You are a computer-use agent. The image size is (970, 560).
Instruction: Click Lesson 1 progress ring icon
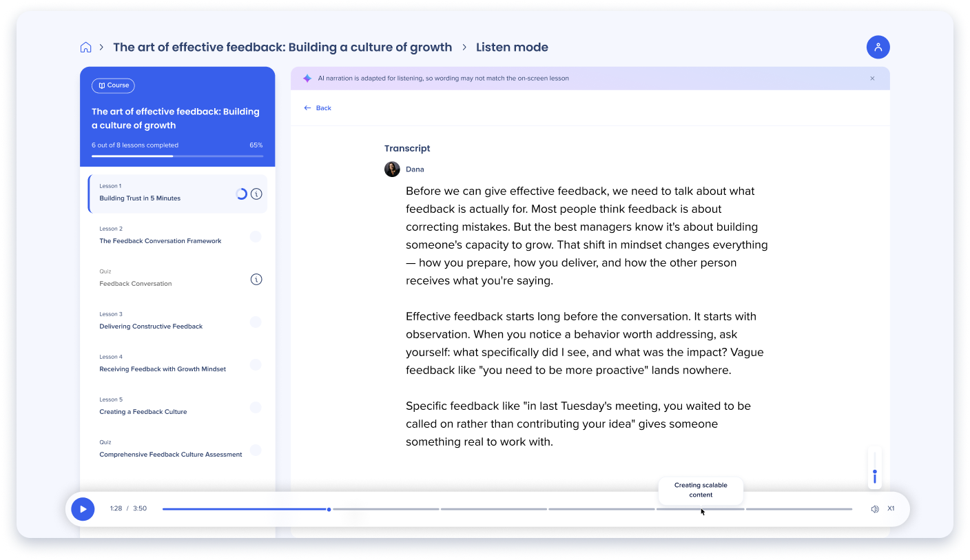pos(241,194)
